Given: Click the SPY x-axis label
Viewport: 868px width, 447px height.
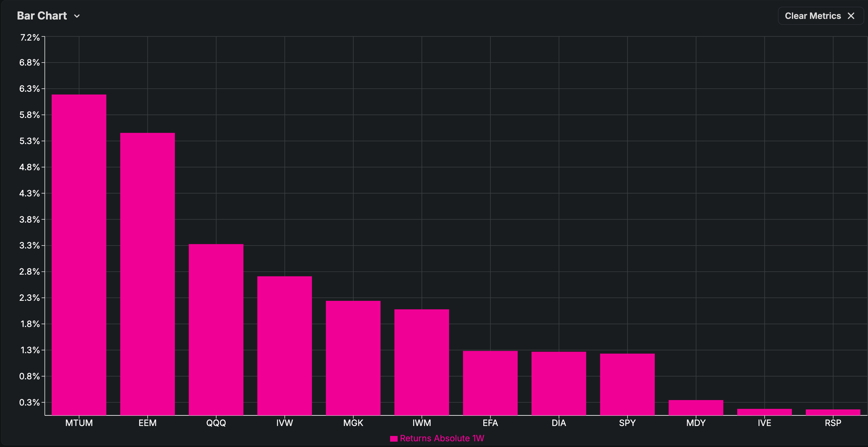Looking at the screenshot, I should pyautogui.click(x=627, y=423).
